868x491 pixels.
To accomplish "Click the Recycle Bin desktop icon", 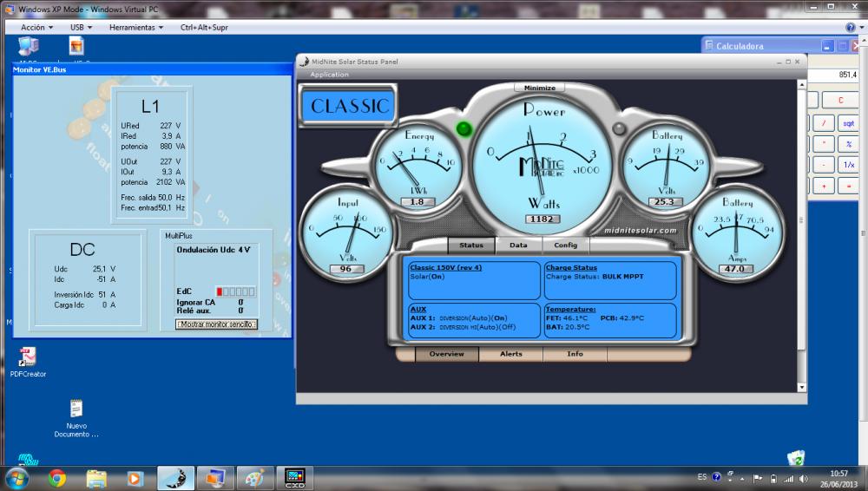I will pyautogui.click(x=795, y=457).
